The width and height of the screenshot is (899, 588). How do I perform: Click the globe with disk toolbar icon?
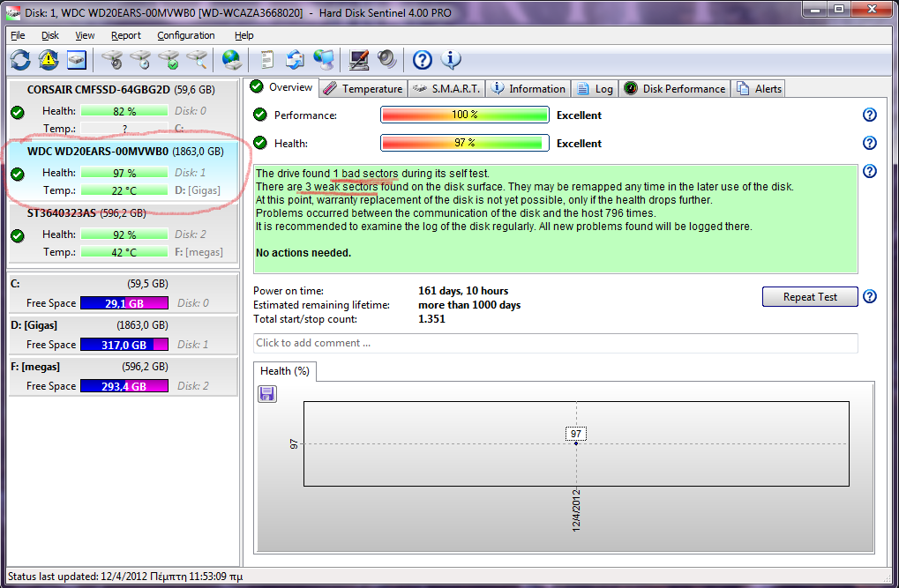point(232,60)
